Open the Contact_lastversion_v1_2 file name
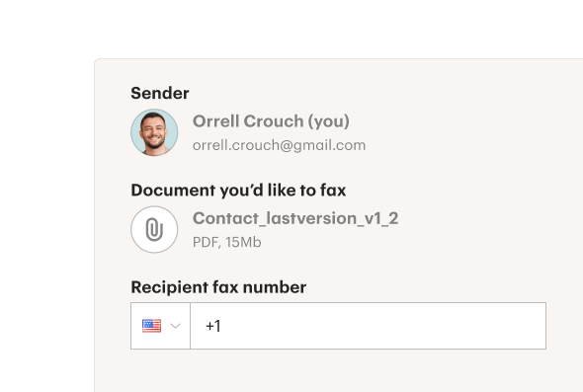Screen dimensions: 583x392 295,218
